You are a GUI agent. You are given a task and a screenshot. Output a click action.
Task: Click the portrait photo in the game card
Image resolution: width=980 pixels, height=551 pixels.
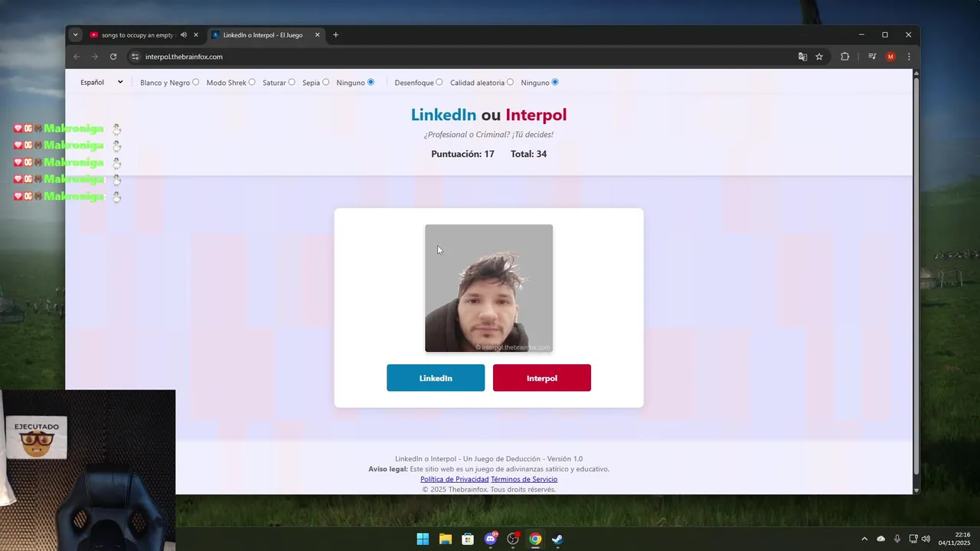pyautogui.click(x=488, y=288)
